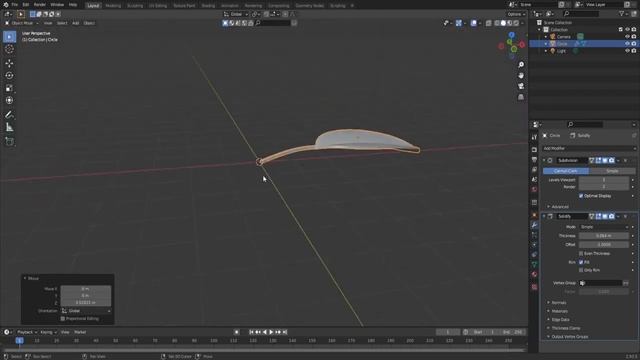Open the Modifier properties wrench tab
640x360 pixels.
[534, 225]
